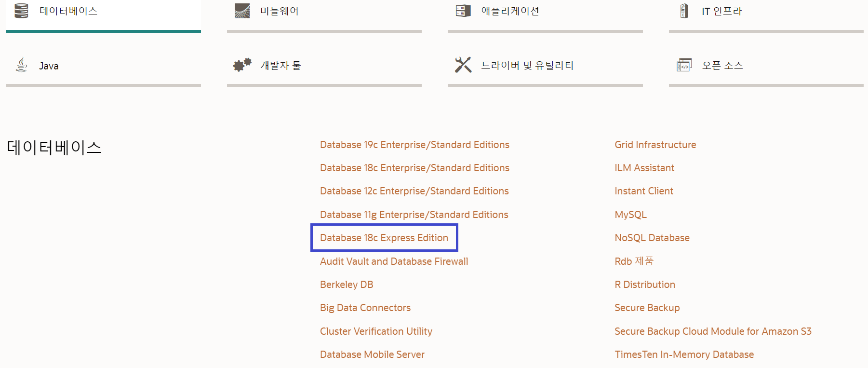Click the large 데이터베이스 section heading

tap(54, 148)
